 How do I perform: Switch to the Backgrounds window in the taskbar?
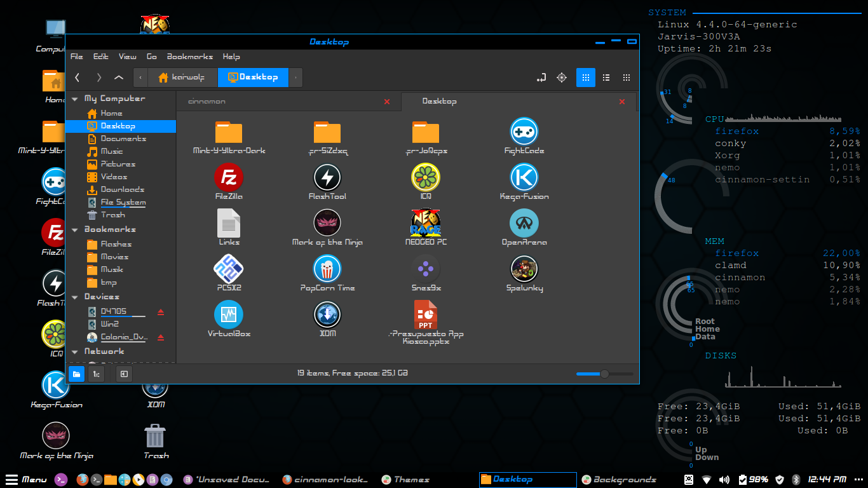tap(618, 480)
